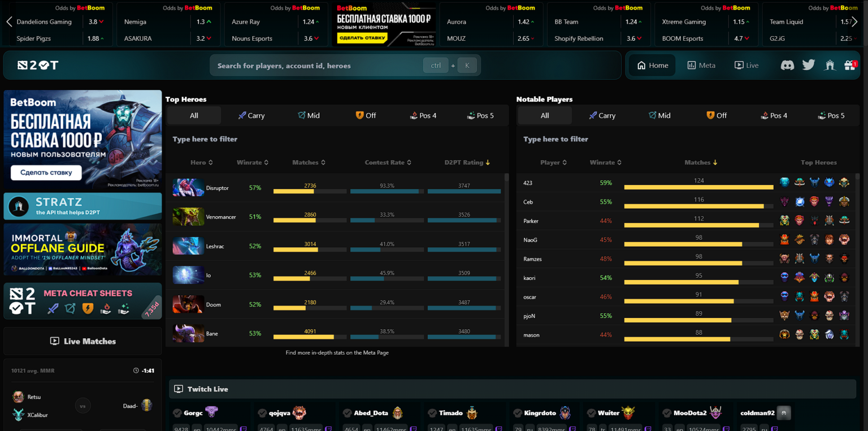The image size is (868, 431).
Task: Open the Discord server link icon
Action: (787, 65)
